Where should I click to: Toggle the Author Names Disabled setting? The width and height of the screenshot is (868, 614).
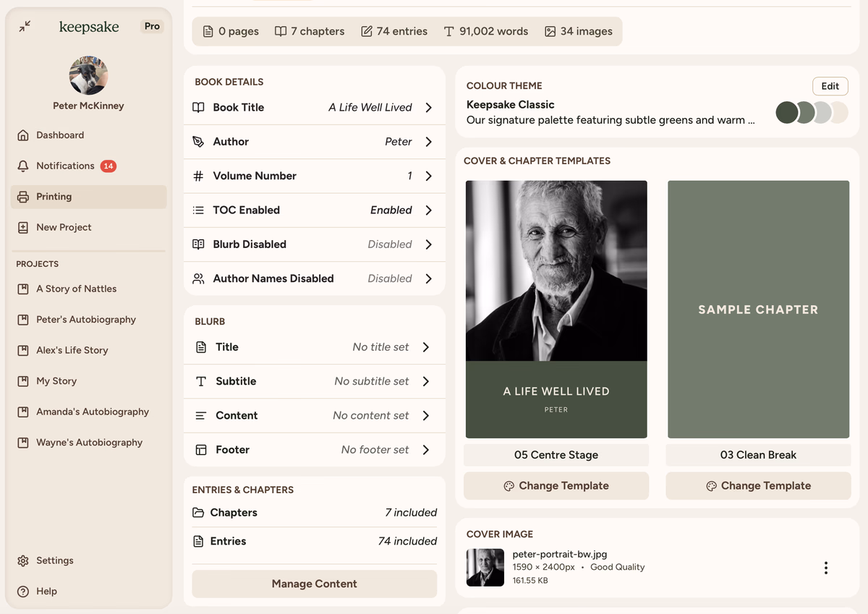314,278
